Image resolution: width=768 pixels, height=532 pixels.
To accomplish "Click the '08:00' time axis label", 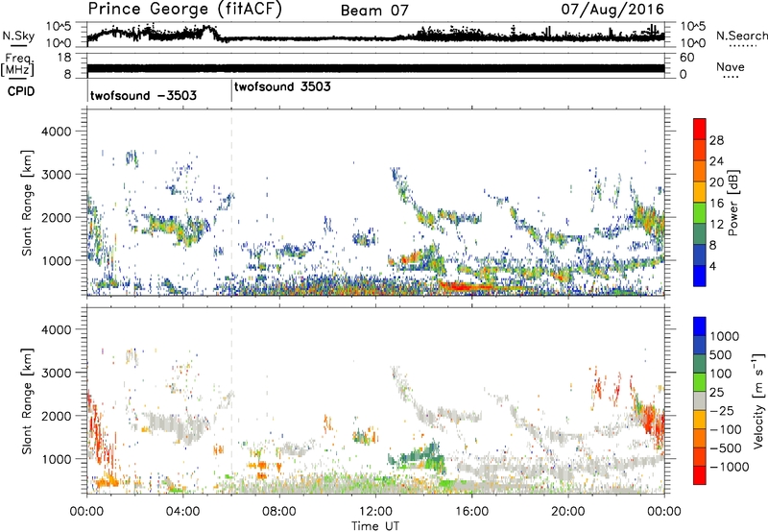I will pos(279,511).
